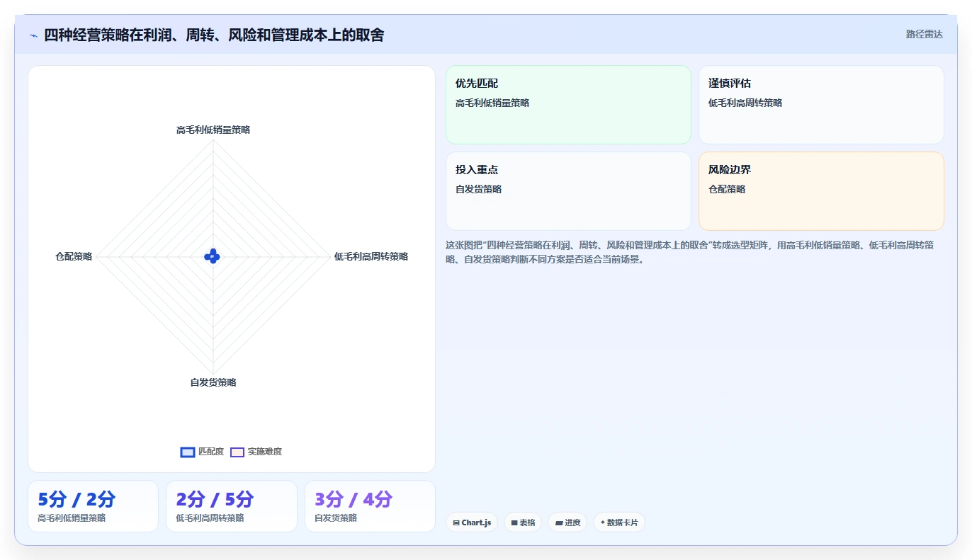Click the 5分 / 2分 score value
This screenshot has width=972, height=560.
[77, 499]
